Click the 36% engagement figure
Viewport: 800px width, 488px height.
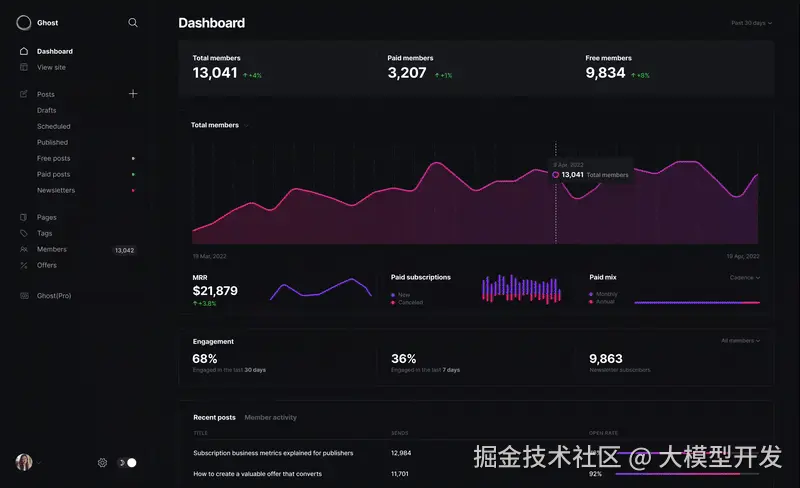pos(404,359)
